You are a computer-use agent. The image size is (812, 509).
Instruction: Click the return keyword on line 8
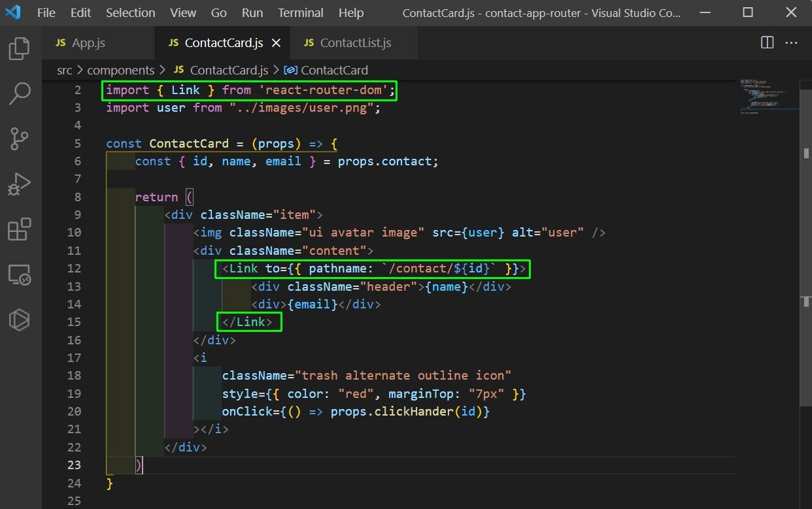[156, 197]
